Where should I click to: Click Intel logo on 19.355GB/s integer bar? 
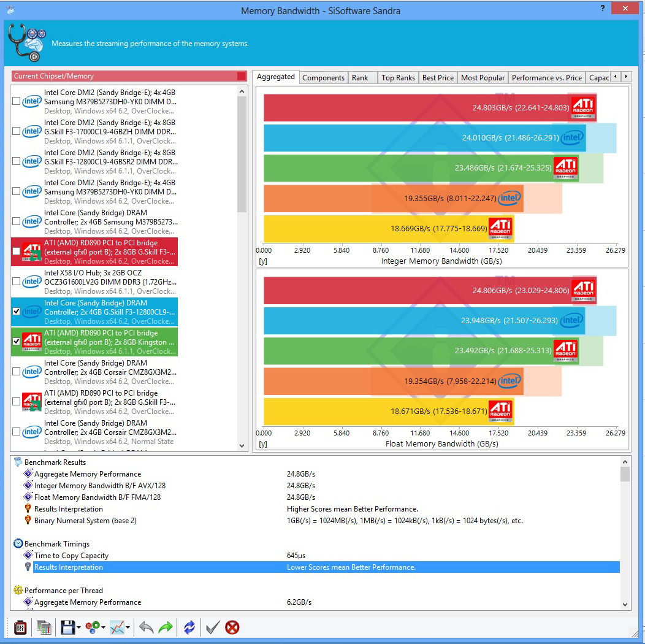coord(510,198)
